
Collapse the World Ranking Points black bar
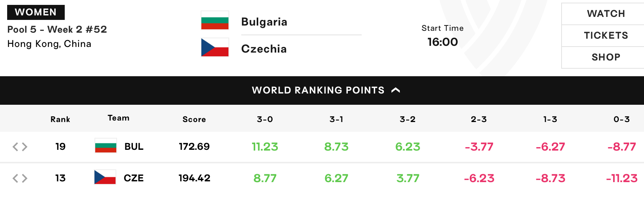[322, 90]
